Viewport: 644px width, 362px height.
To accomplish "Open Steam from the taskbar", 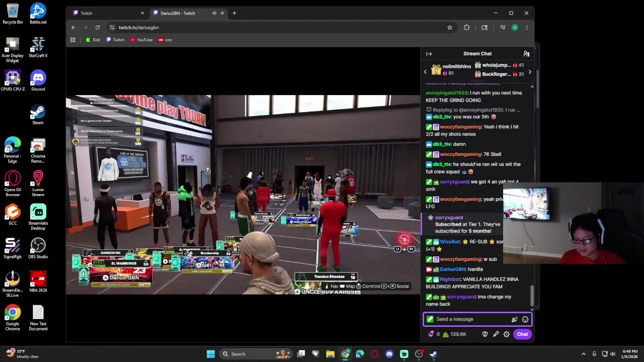I will pos(433,354).
